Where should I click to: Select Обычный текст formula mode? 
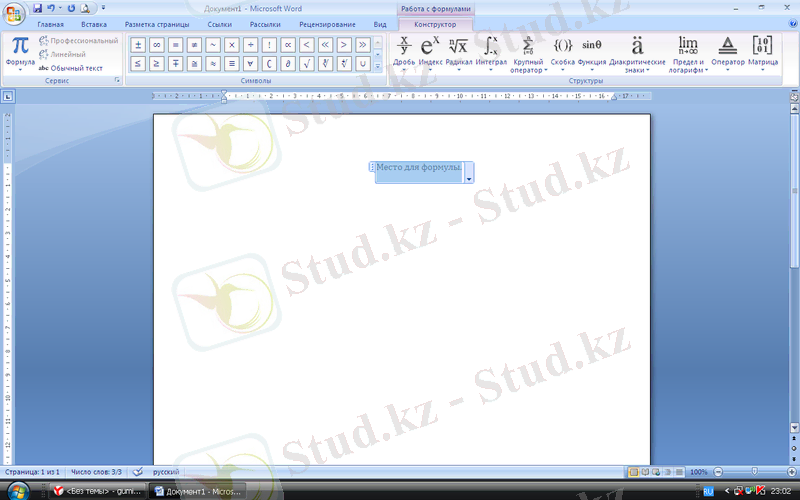(x=71, y=68)
